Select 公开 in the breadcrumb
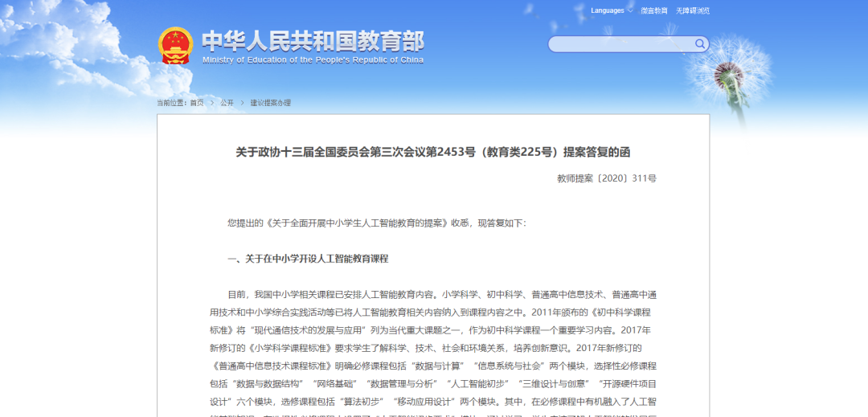 tap(227, 103)
